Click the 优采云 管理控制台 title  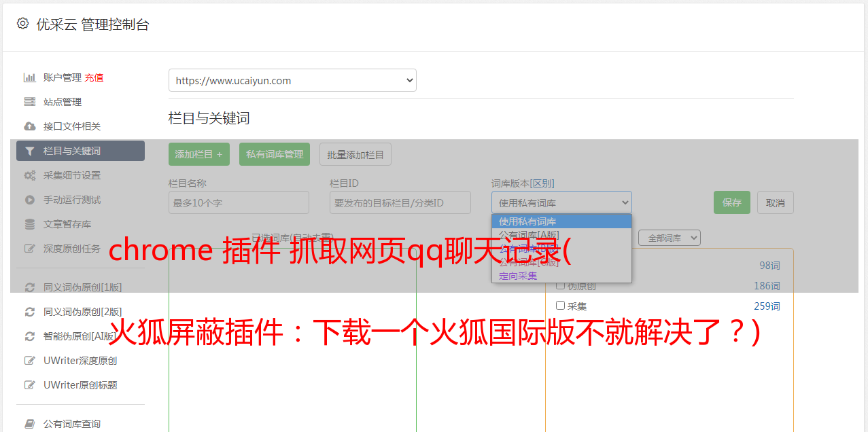(x=92, y=24)
